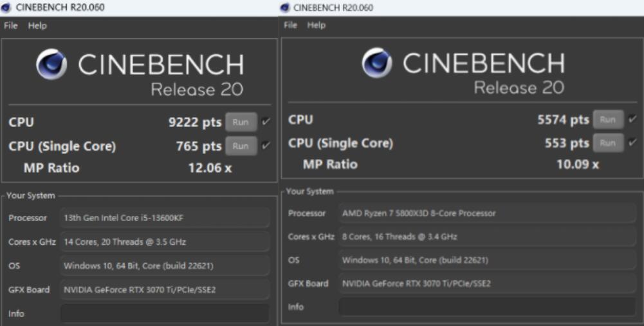
Task: Select the Processor field showing Intel Core i5-13600KF
Action: [165, 218]
